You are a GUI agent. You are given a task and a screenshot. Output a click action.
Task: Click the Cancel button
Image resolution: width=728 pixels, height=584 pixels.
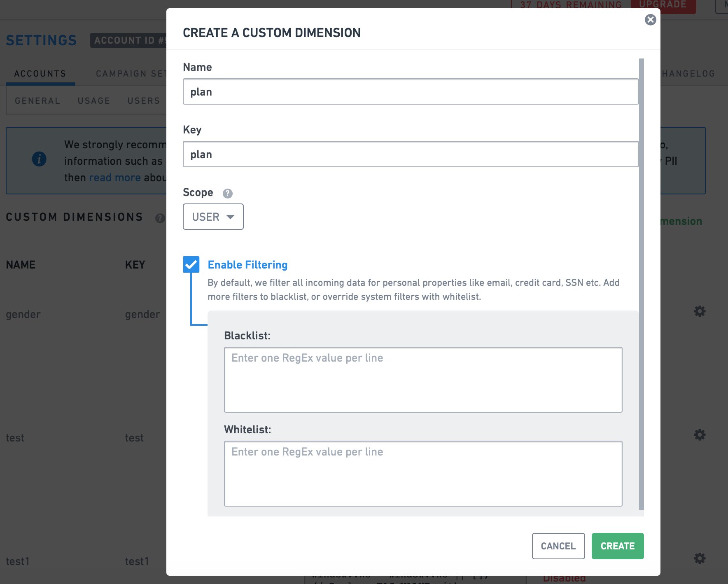(558, 546)
